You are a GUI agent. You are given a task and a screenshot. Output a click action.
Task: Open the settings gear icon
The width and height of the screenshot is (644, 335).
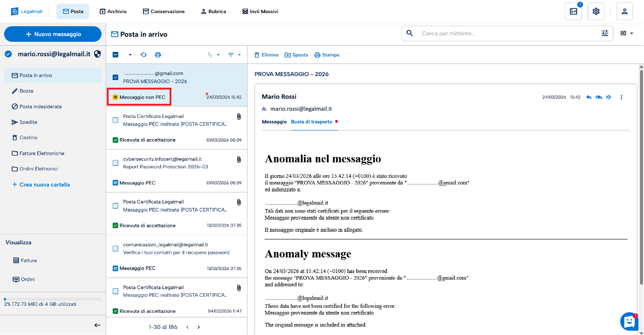(596, 11)
